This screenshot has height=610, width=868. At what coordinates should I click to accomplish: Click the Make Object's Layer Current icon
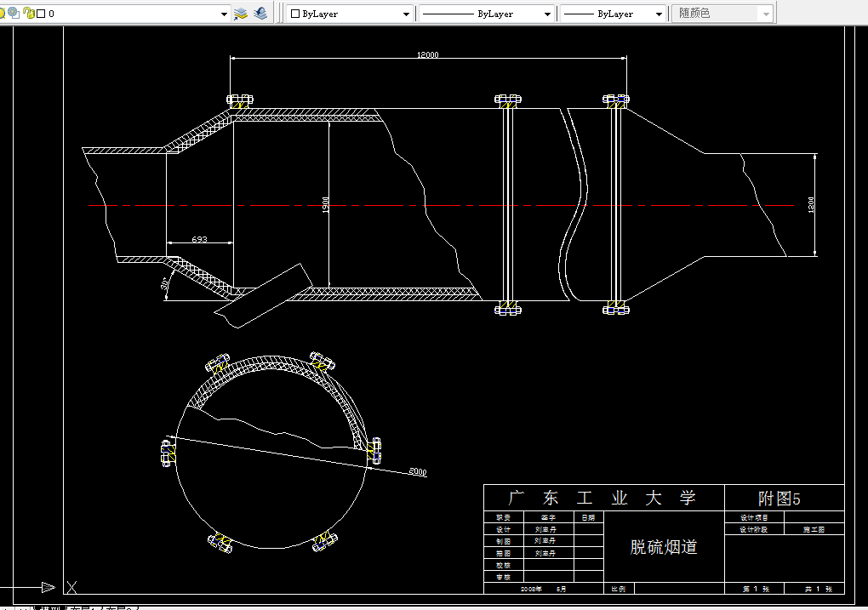(240, 14)
